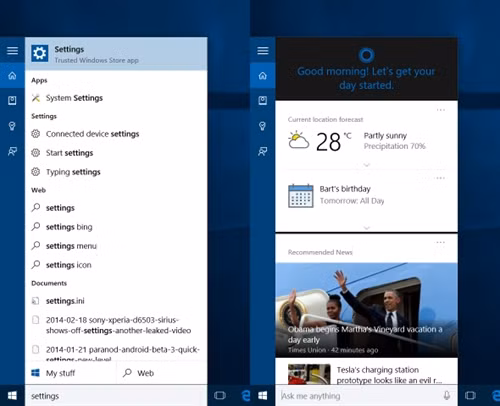Screen dimensions: 500x406
Task: Click the lightbulb Reminders icon in left panel
Action: pos(12,126)
